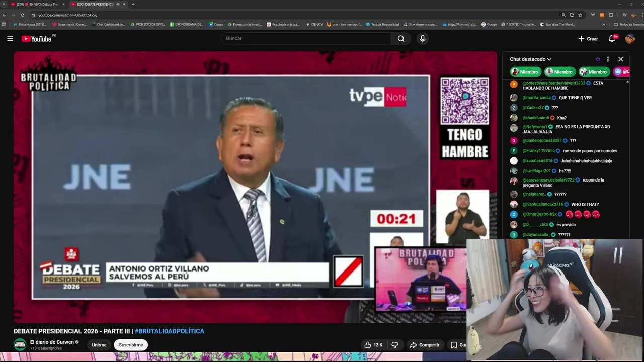Viewport: 644px width, 362px height.
Task: Open the Streamloots bookmark
Action: pyautogui.click(x=70, y=24)
